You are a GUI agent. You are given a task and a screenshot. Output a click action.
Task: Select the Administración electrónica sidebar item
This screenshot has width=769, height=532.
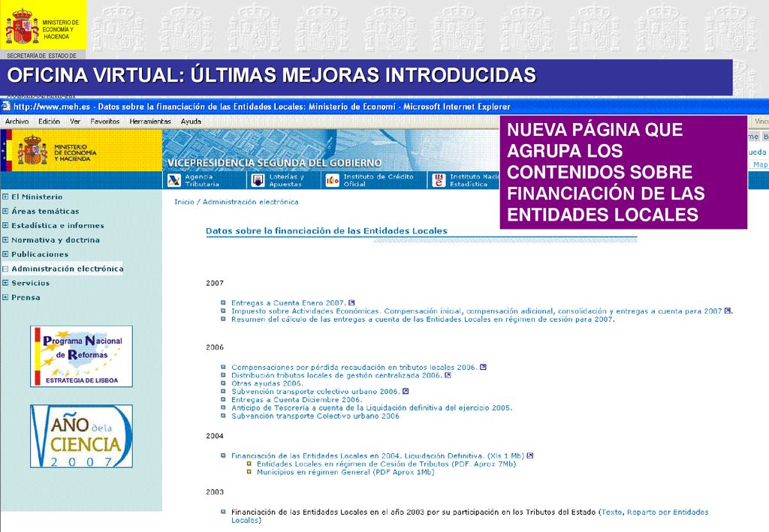click(x=67, y=269)
